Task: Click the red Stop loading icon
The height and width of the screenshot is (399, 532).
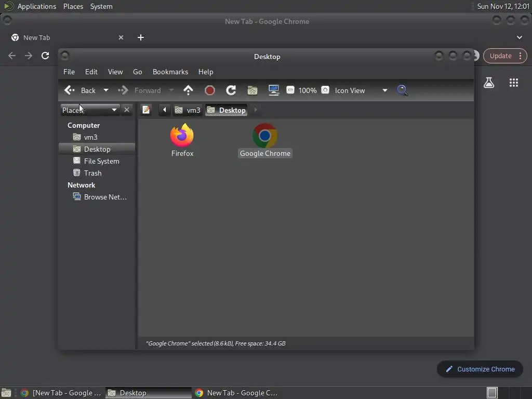Action: [210, 90]
